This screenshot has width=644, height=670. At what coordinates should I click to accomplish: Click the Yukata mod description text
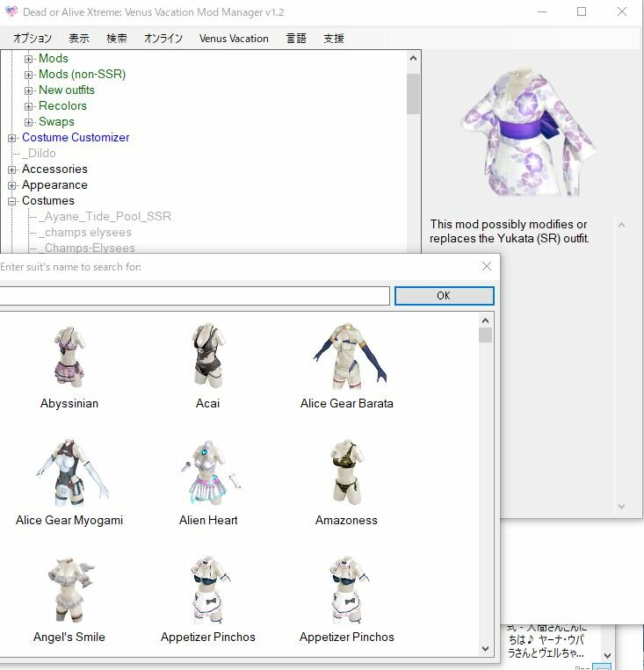click(509, 231)
